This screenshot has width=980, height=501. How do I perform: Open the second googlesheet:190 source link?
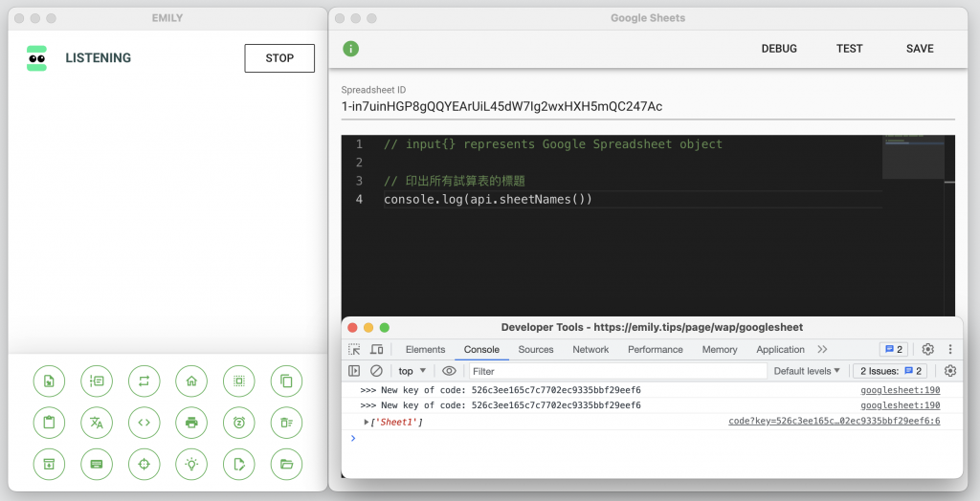(x=900, y=405)
